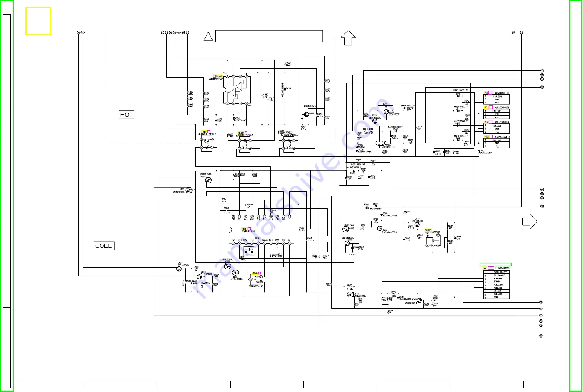
Task: Click the Q531 transistor symbol
Action: 386,112
